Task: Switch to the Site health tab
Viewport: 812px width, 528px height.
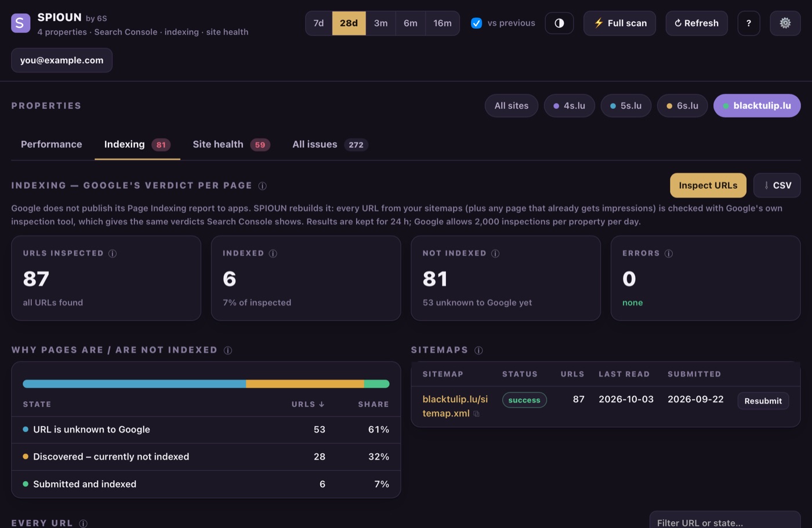Action: [231, 144]
